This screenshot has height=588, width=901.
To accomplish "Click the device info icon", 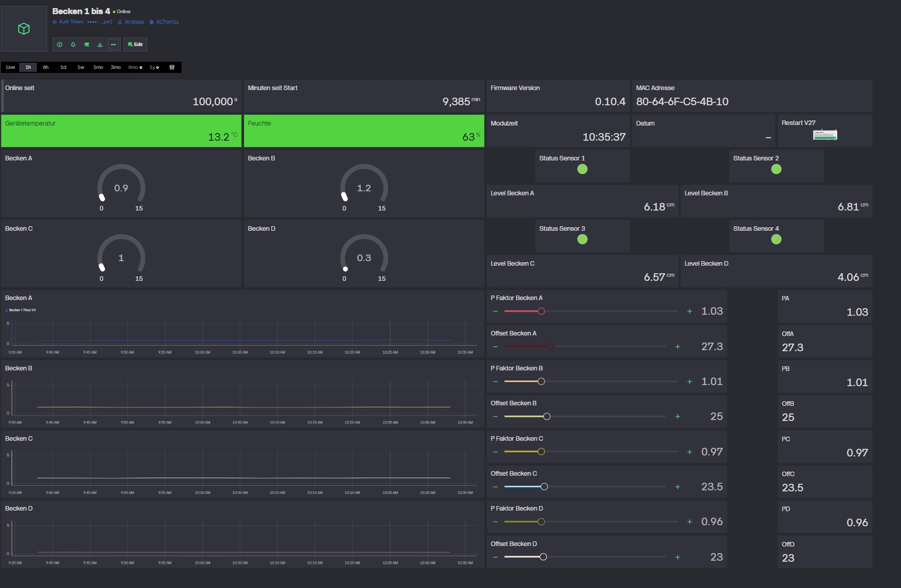I will (x=60, y=45).
